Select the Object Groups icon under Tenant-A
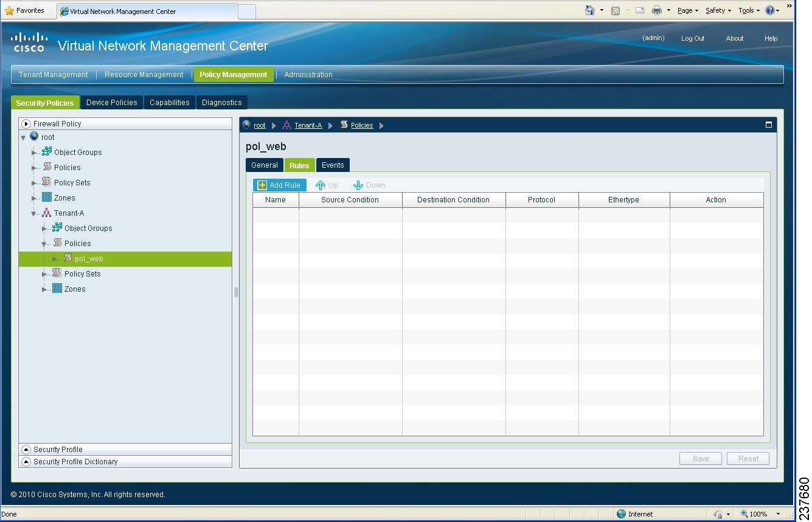The image size is (812, 522). (58, 228)
